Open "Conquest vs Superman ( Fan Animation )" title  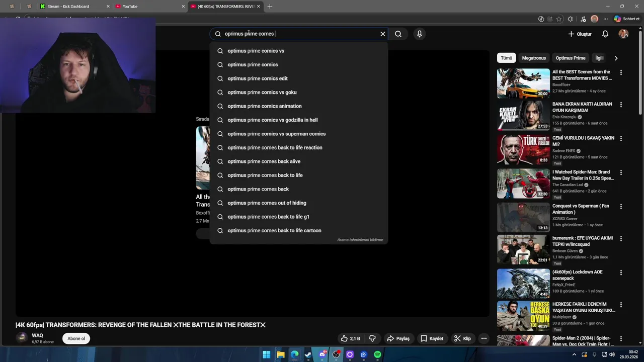[x=581, y=209]
